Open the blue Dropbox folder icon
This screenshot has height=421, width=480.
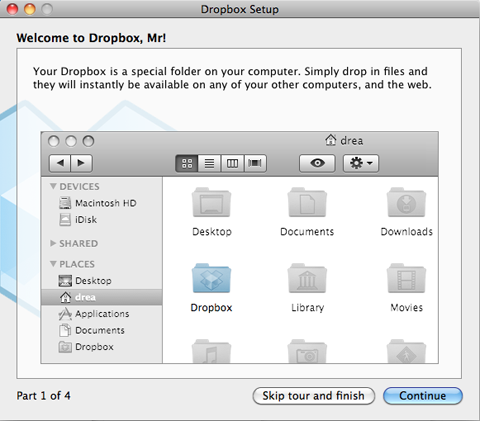211,278
